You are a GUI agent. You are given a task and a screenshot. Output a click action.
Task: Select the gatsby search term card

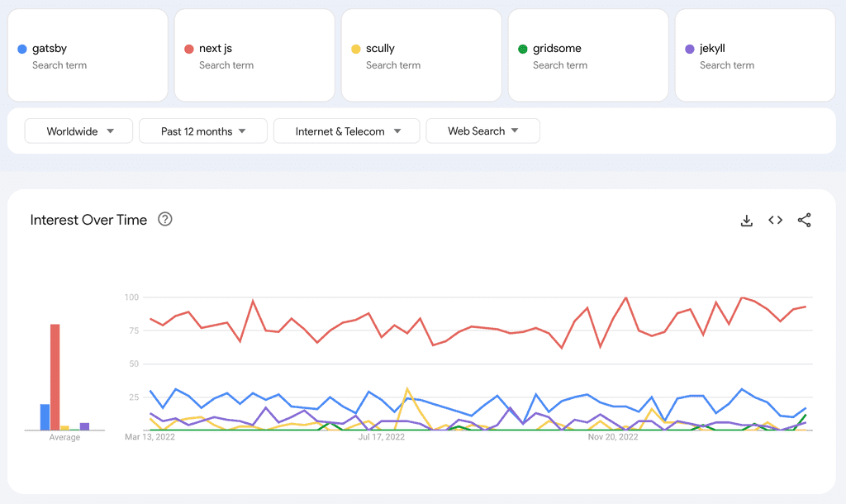pyautogui.click(x=88, y=55)
